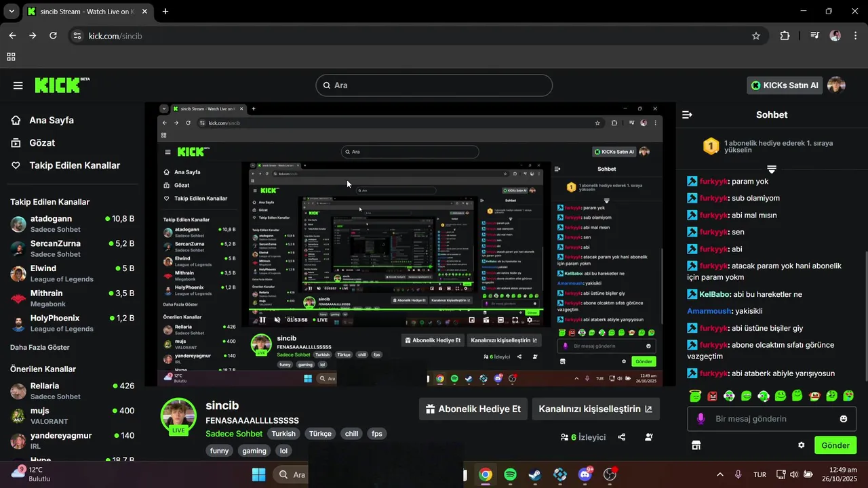Open Sadece Sohbet category link under sincib
868x488 pixels.
234,434
